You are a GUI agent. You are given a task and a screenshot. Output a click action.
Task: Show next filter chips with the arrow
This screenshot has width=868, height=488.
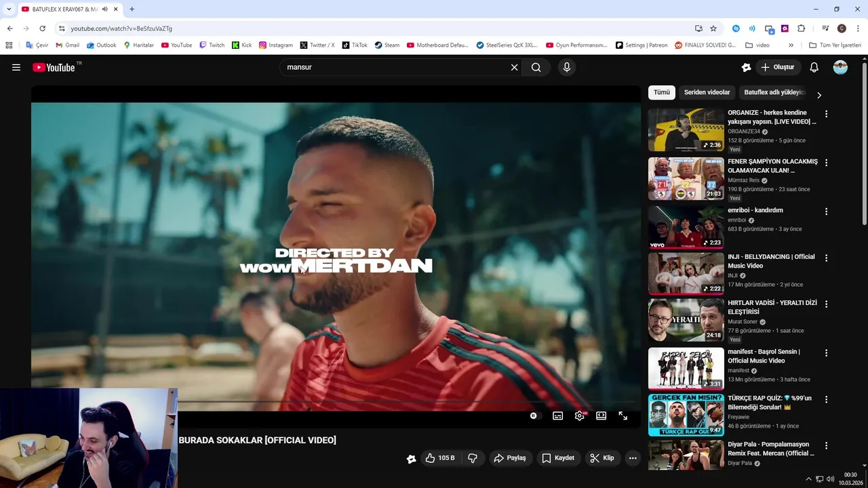(818, 95)
